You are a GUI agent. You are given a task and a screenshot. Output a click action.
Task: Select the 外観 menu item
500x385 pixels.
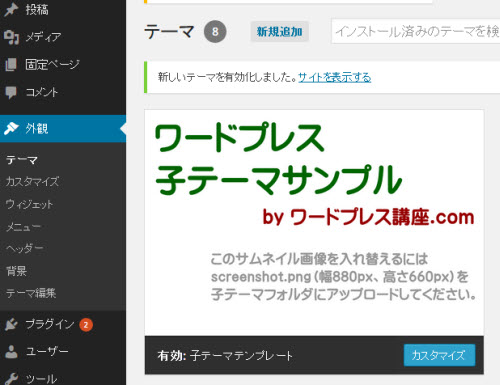63,129
